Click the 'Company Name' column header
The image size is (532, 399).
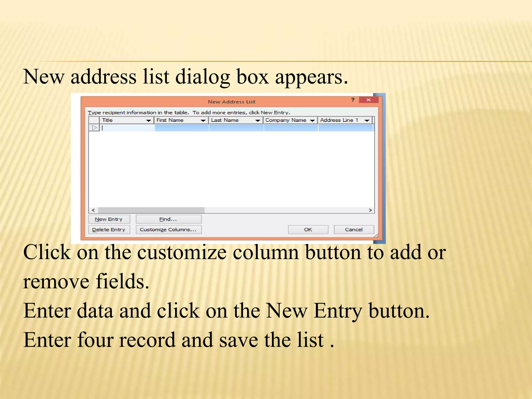point(291,120)
